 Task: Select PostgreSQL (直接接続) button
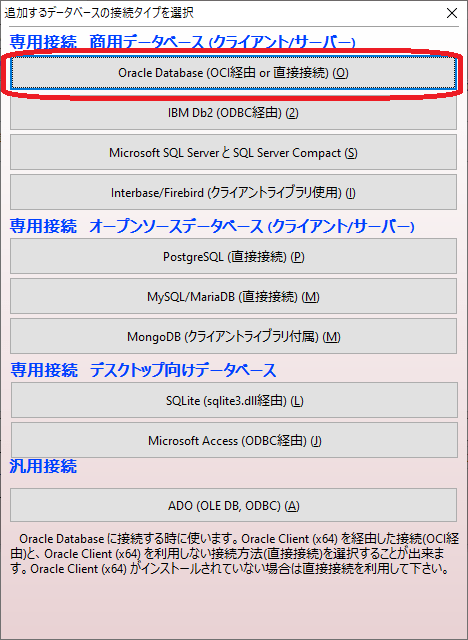[233, 256]
